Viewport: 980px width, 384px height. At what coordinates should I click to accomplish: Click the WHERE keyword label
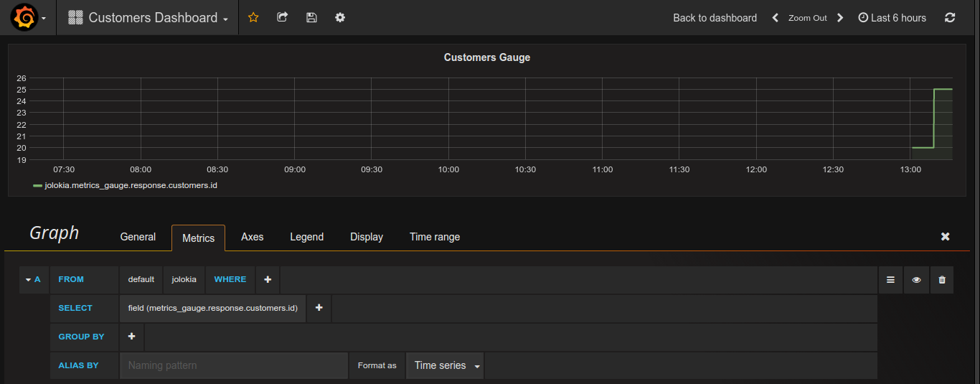[x=230, y=279]
